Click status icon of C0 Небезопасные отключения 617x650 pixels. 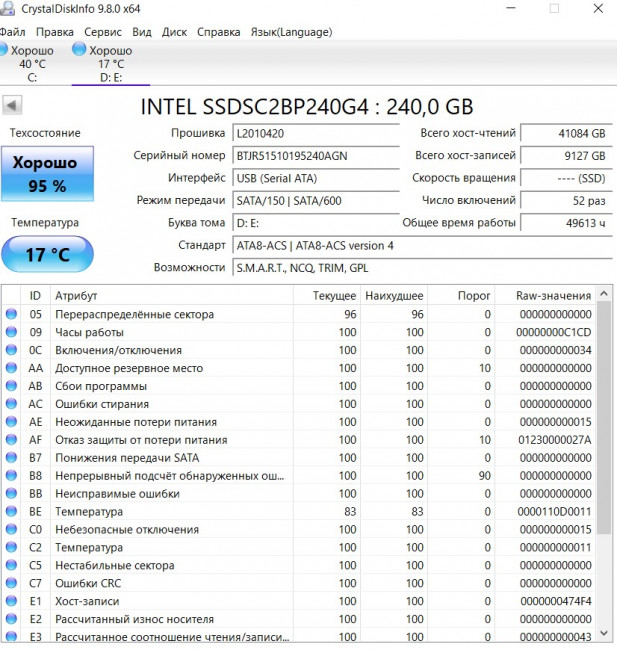pyautogui.click(x=11, y=529)
